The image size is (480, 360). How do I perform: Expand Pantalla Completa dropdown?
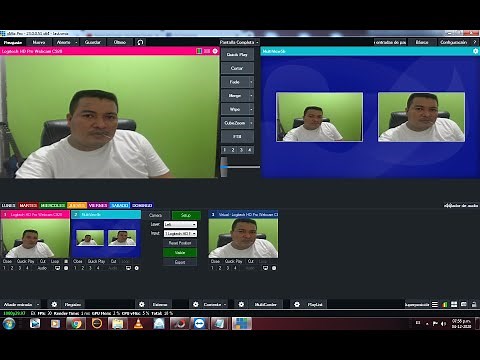tap(257, 42)
